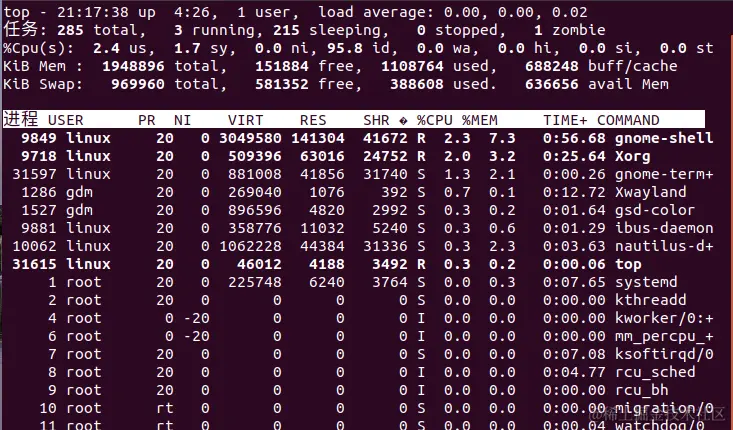Viewport: 733px width, 430px height.
Task: Select the SHR column header
Action: tap(376, 120)
